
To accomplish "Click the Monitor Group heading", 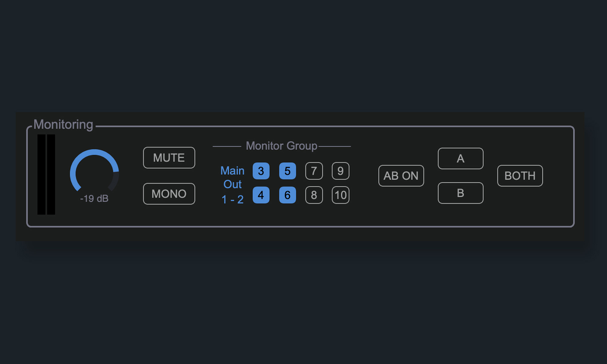I will 281,146.
